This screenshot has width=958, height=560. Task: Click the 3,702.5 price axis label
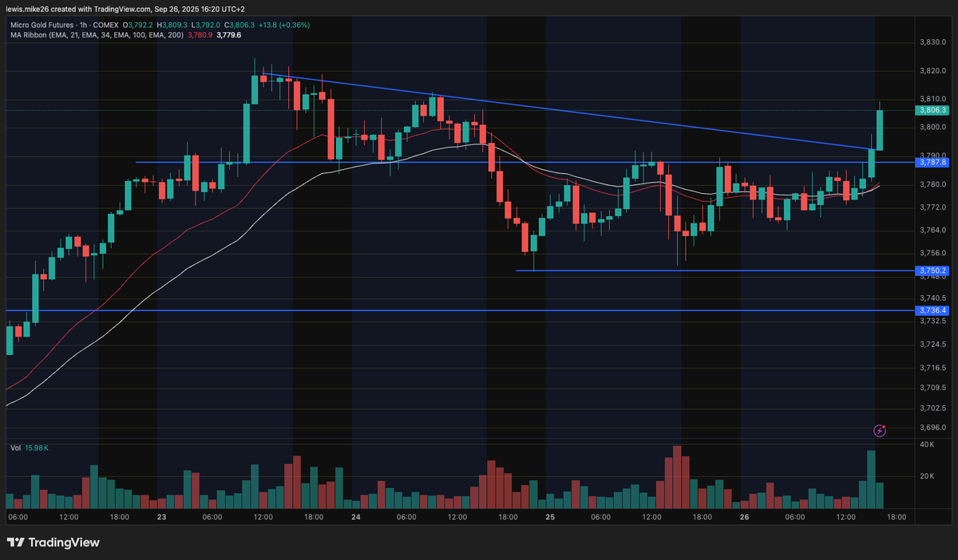click(932, 408)
